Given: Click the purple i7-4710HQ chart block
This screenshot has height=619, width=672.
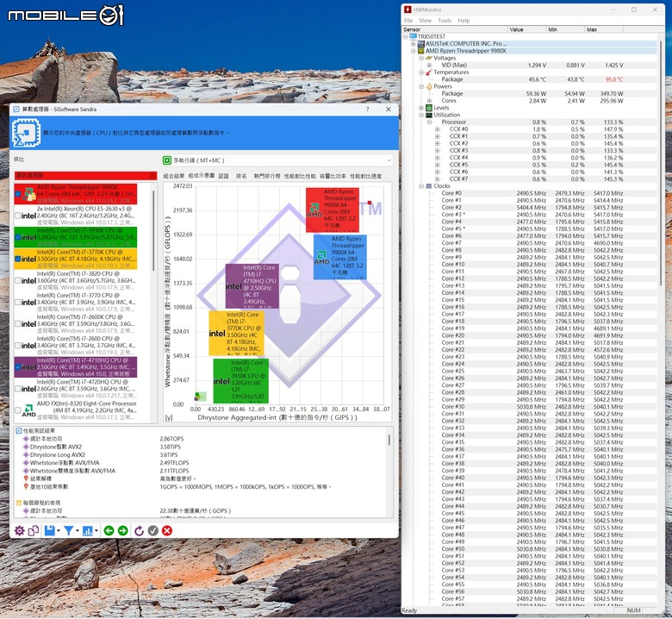Looking at the screenshot, I should (252, 286).
